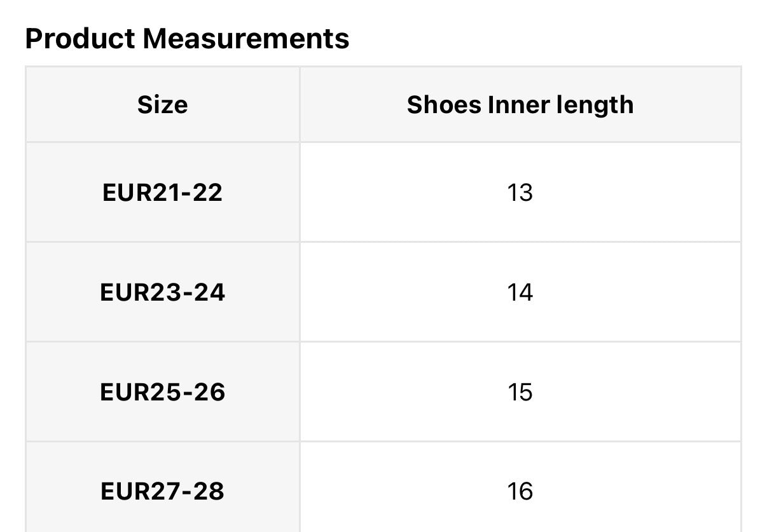Image resolution: width=767 pixels, height=532 pixels.
Task: Click the inner length value 13
Action: (x=520, y=193)
